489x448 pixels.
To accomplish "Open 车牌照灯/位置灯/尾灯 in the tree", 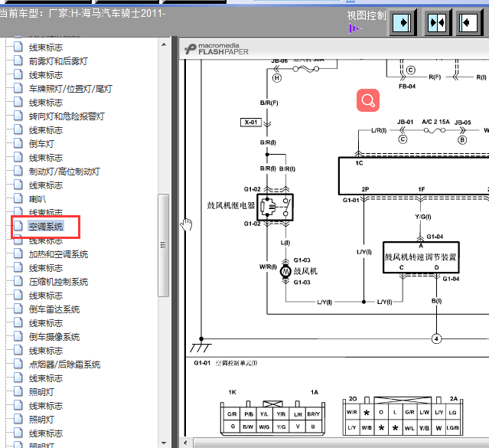I will tap(70, 89).
